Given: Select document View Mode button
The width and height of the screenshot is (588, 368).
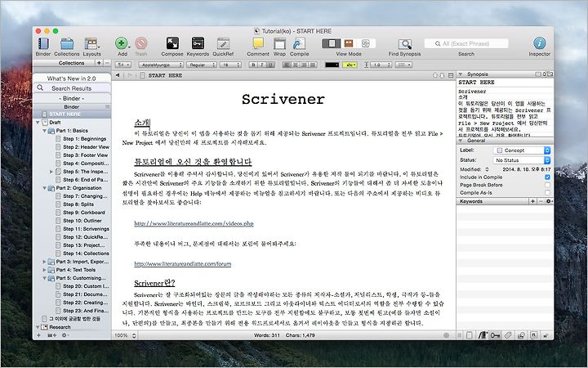Looking at the screenshot, I should [331, 43].
